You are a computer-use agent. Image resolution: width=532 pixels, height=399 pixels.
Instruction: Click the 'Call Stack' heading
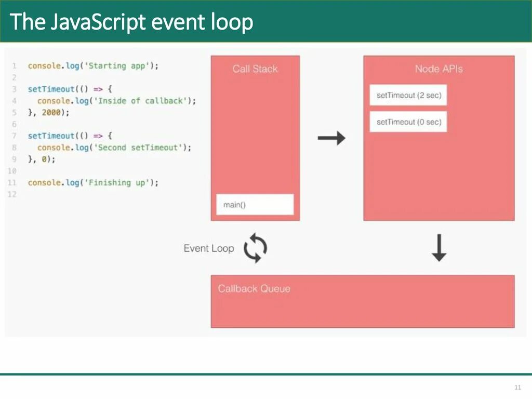click(255, 69)
